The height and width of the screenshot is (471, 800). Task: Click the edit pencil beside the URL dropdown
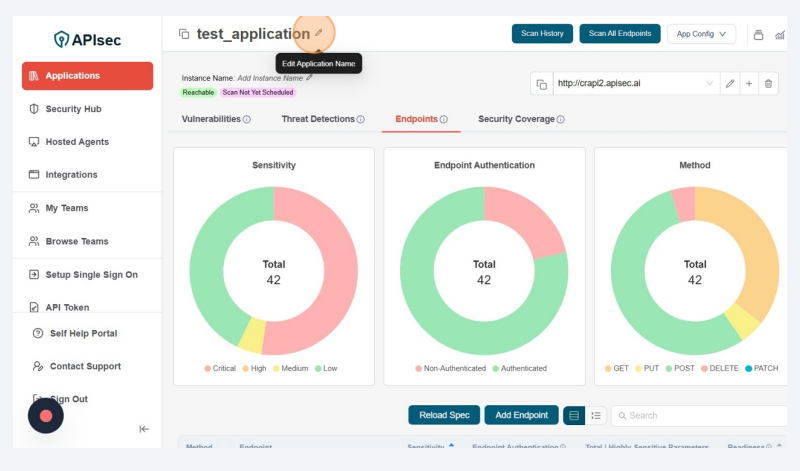(731, 84)
